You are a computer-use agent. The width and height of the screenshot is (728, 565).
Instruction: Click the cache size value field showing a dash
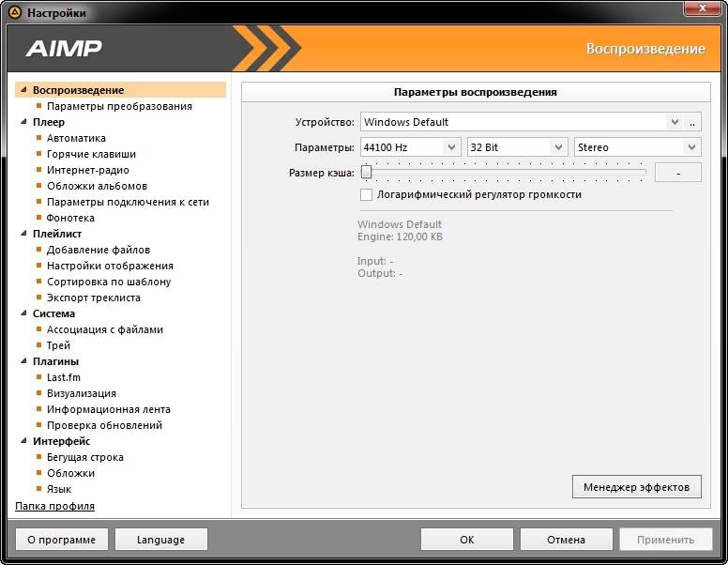pos(678,173)
